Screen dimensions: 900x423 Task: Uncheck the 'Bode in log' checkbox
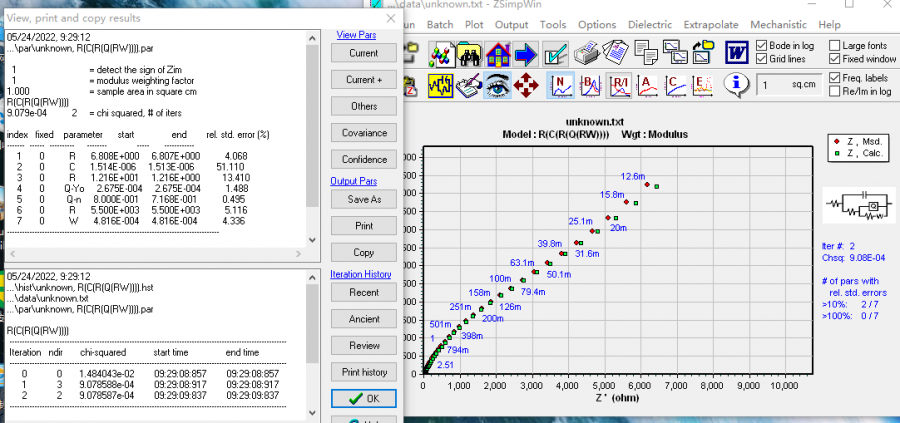click(762, 46)
